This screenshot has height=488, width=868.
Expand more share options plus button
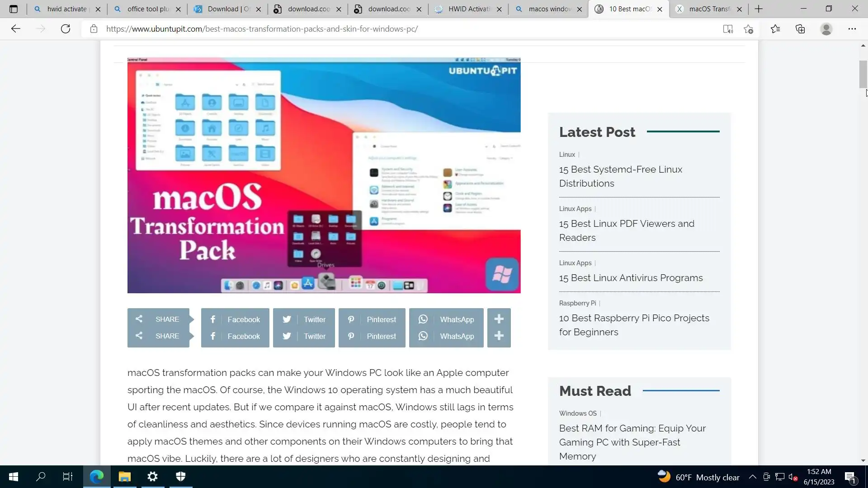pos(499,319)
